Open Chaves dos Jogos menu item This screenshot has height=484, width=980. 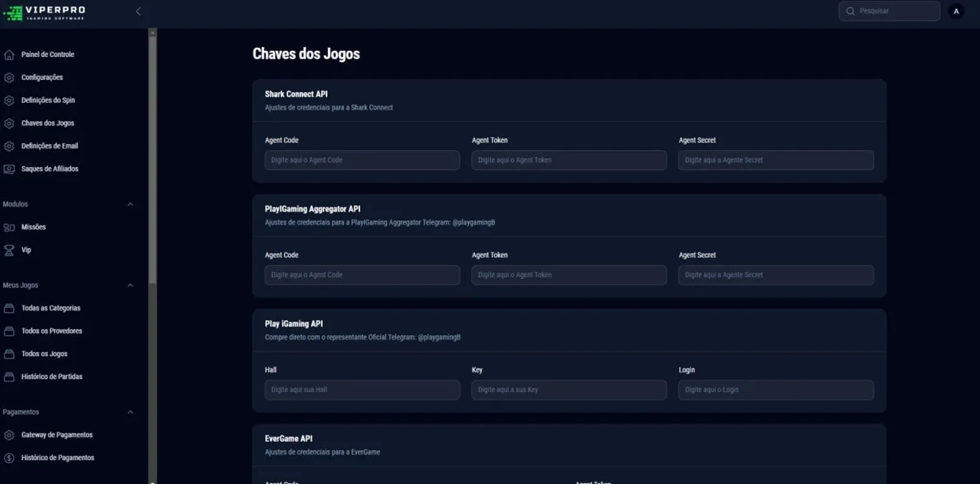pyautogui.click(x=48, y=123)
